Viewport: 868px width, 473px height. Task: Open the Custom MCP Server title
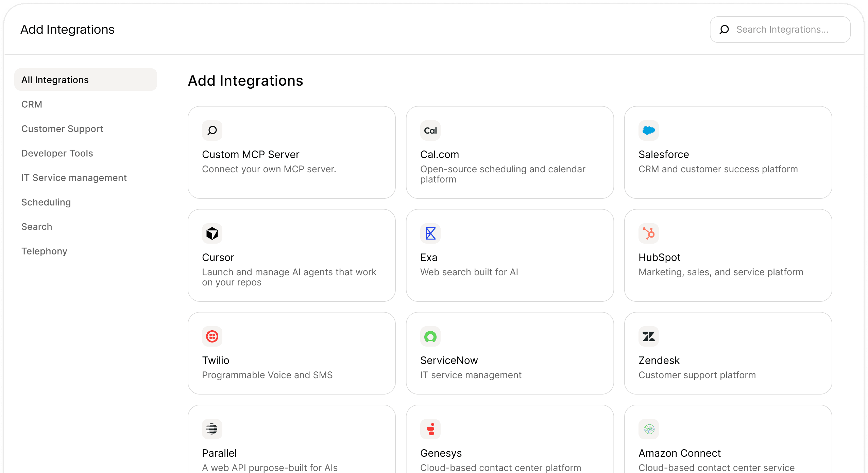click(x=251, y=155)
